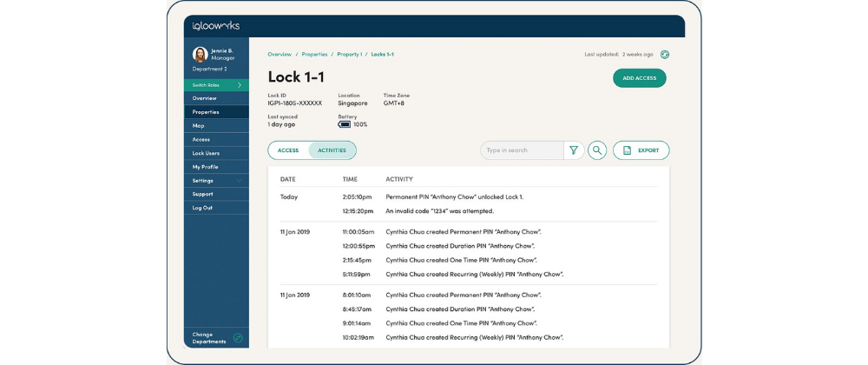The image size is (868, 365).
Task: Click the Lock ID value IGP1-1805-XXXXXX
Action: coord(294,103)
